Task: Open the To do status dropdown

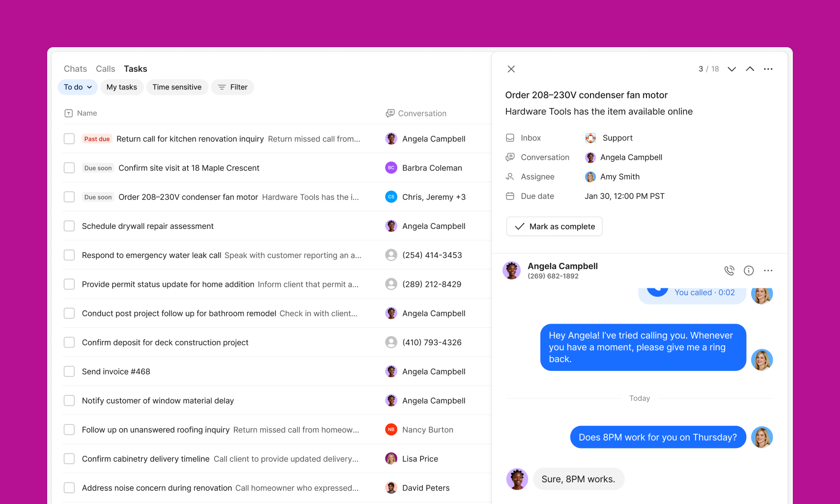Action: point(78,87)
